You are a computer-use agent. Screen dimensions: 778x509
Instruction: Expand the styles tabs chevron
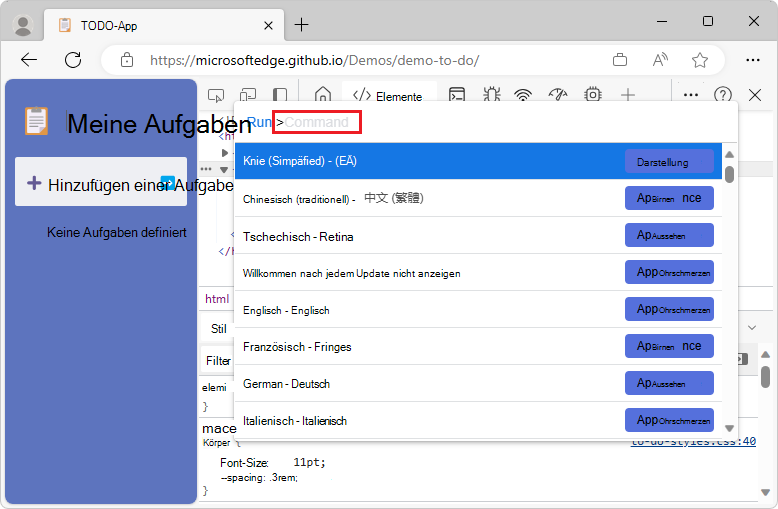click(752, 327)
